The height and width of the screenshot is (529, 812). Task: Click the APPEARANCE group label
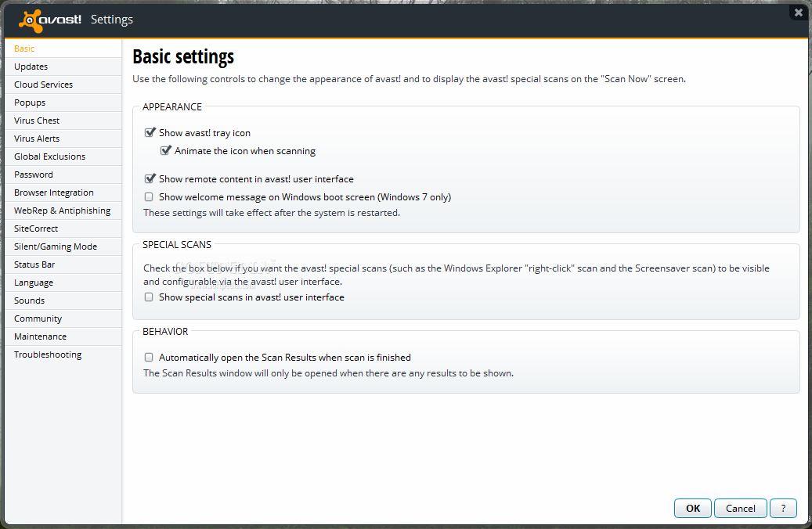(x=172, y=107)
